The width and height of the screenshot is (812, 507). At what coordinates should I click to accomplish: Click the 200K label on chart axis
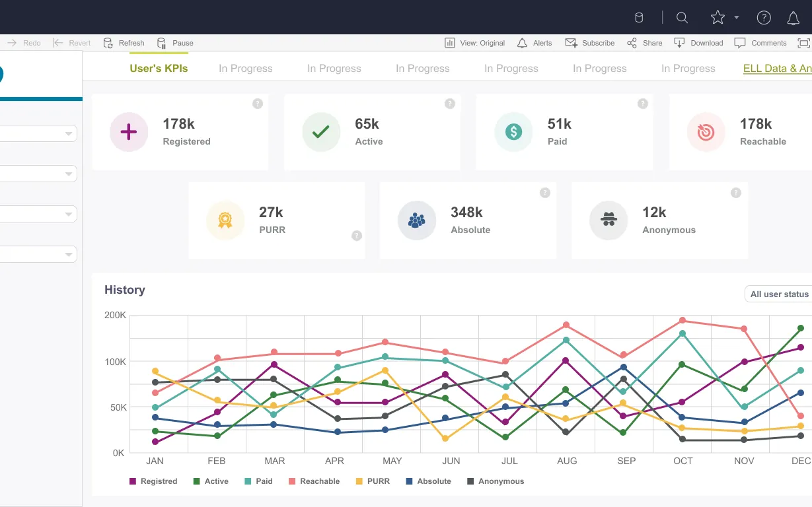coord(115,315)
